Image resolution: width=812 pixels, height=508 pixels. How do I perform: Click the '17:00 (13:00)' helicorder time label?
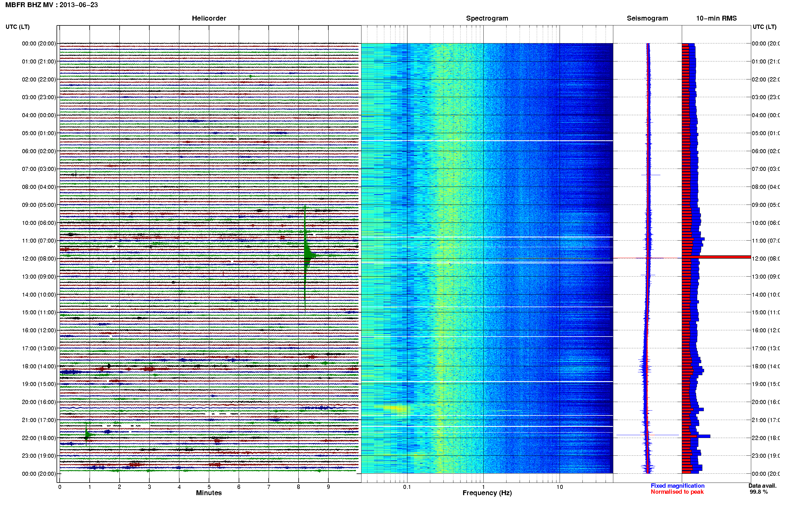(x=39, y=348)
